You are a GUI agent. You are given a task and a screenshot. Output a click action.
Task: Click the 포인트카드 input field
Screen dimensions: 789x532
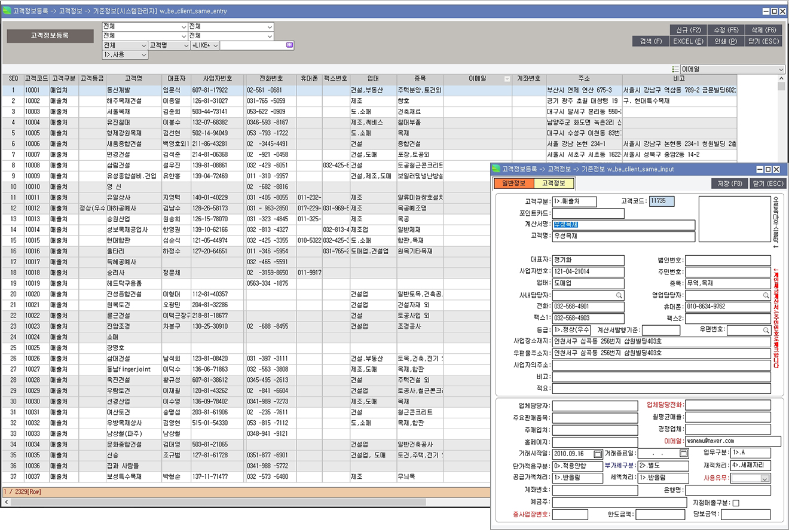[x=588, y=213]
